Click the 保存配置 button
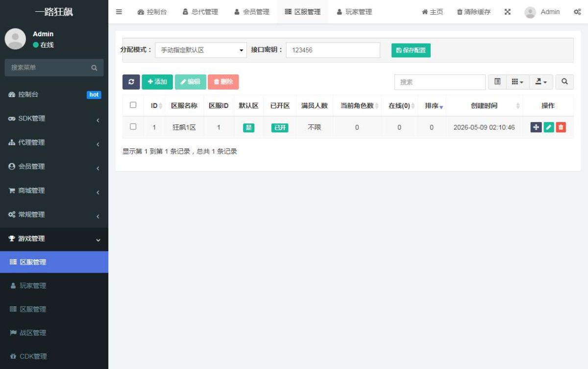 pos(411,50)
